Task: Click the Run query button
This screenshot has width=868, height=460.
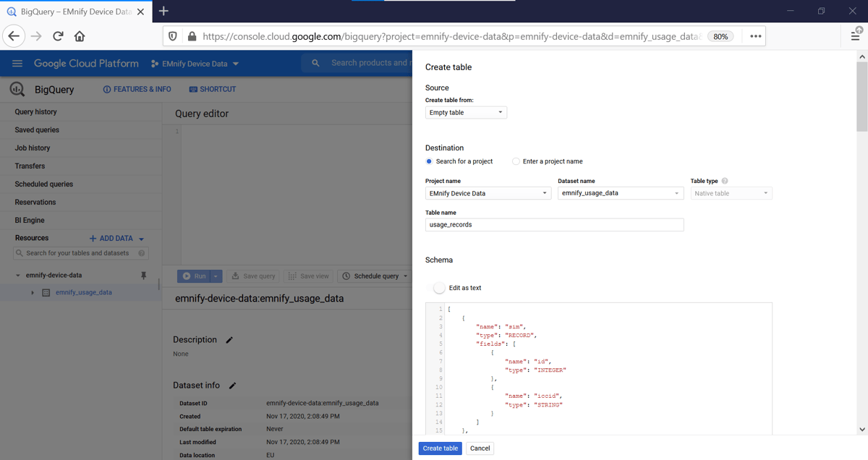Action: click(x=194, y=276)
